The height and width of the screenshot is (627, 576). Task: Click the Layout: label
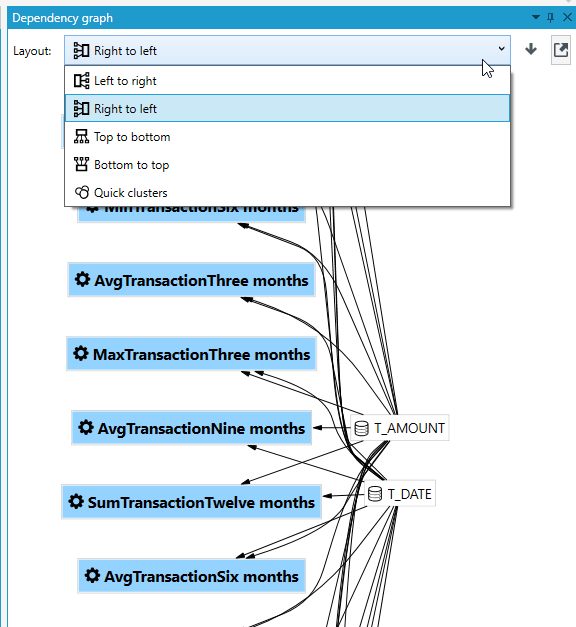(x=32, y=51)
